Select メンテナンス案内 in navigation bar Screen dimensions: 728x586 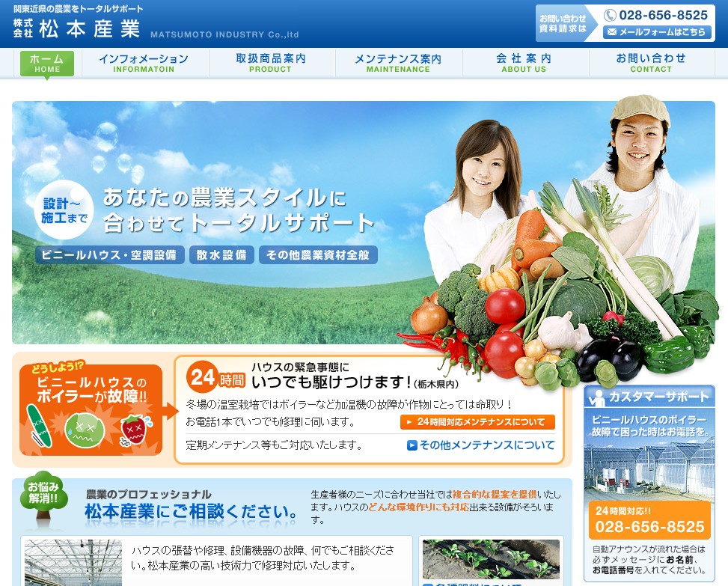coord(398,64)
